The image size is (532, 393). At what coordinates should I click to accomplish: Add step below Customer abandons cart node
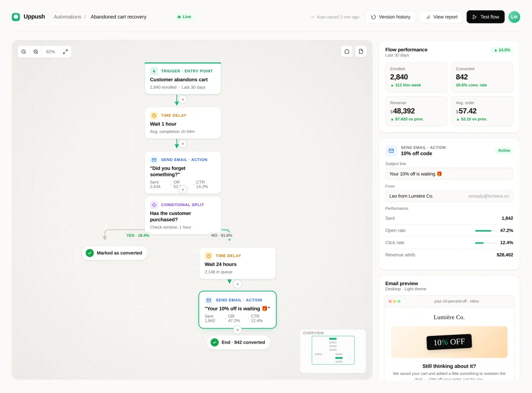coord(183,100)
